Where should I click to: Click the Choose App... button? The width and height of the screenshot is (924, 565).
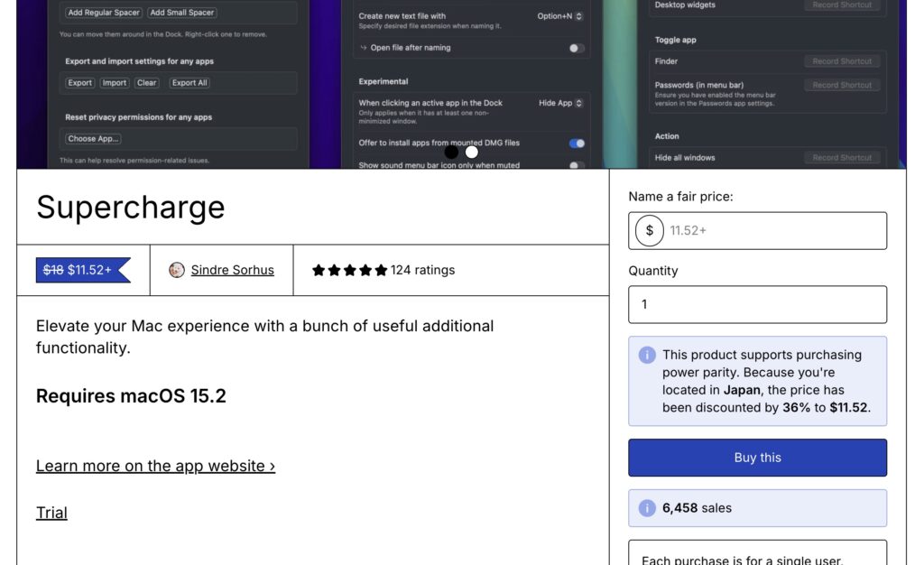93,139
